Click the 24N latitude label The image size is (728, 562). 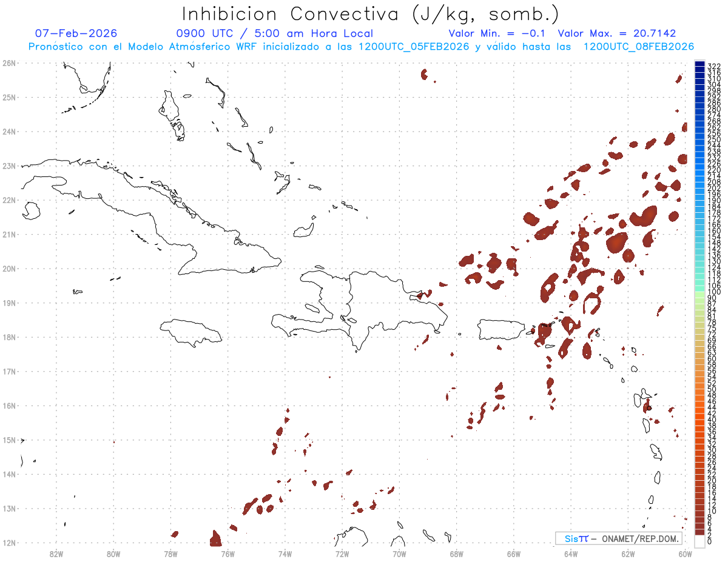pos(9,132)
